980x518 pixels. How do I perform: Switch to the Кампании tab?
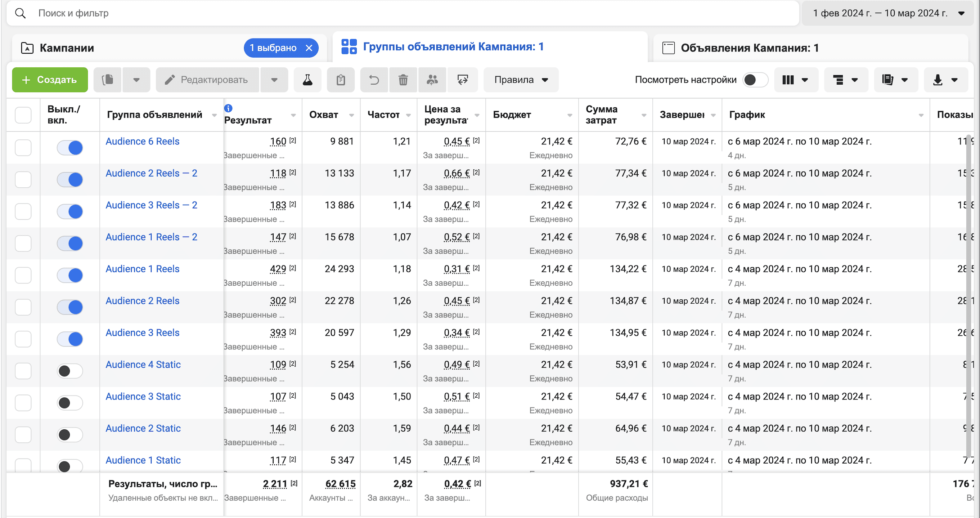click(x=67, y=48)
